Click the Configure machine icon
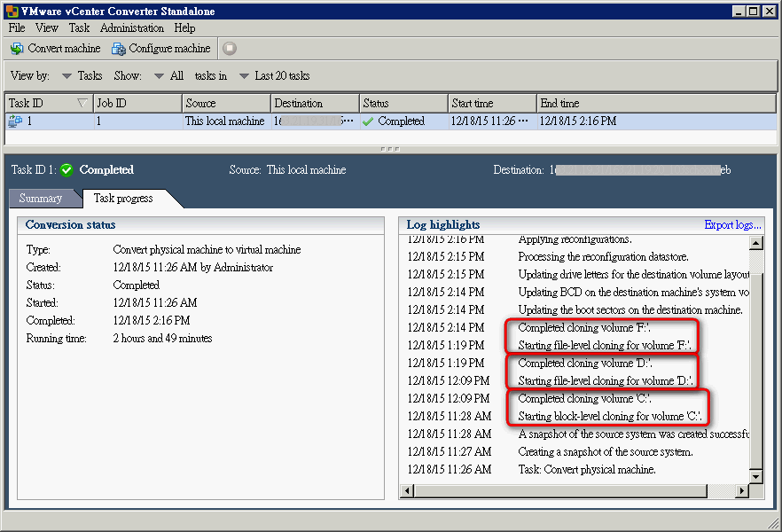The height and width of the screenshot is (532, 782). pos(119,49)
